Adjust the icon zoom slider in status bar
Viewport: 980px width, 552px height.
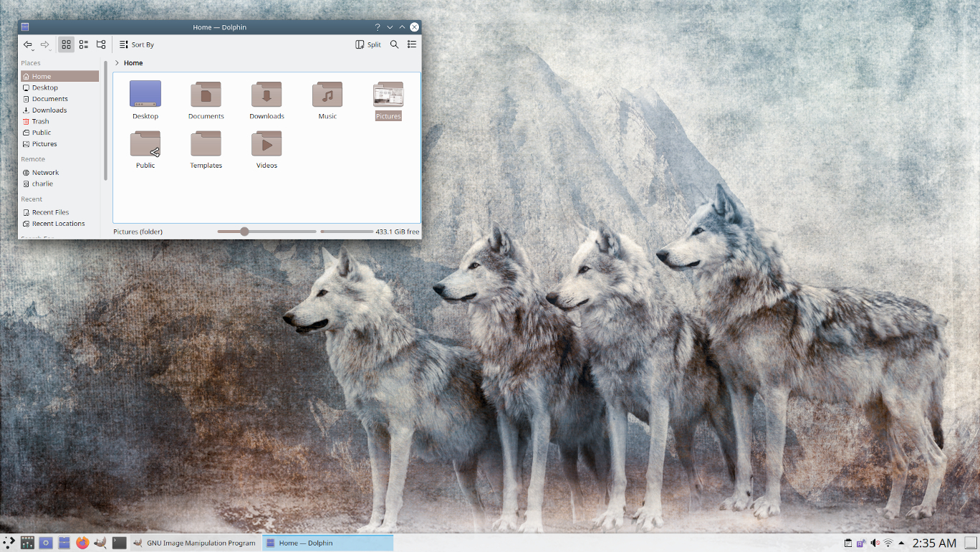coord(266,232)
